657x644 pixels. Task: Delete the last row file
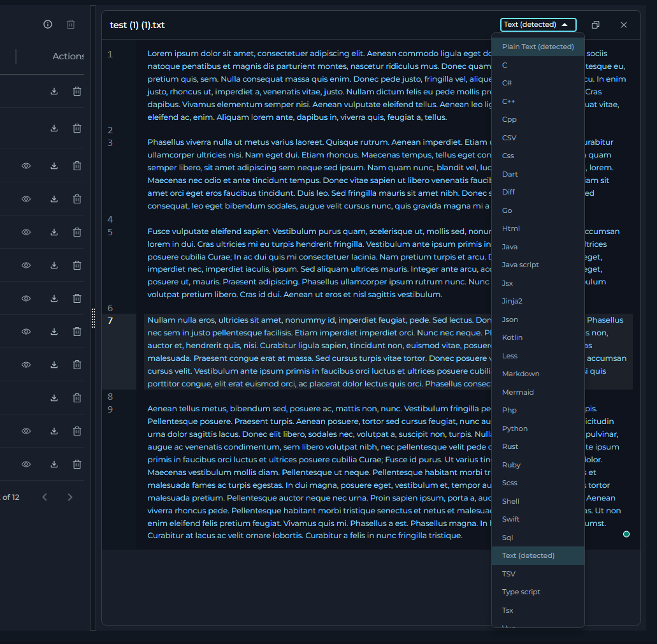(x=77, y=464)
